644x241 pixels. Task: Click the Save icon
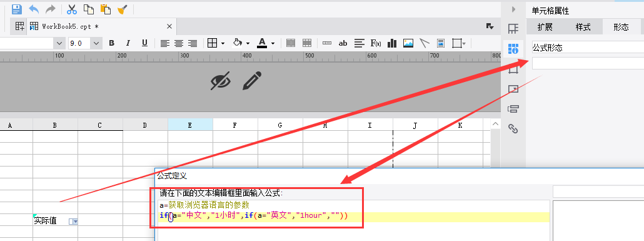coord(17,9)
